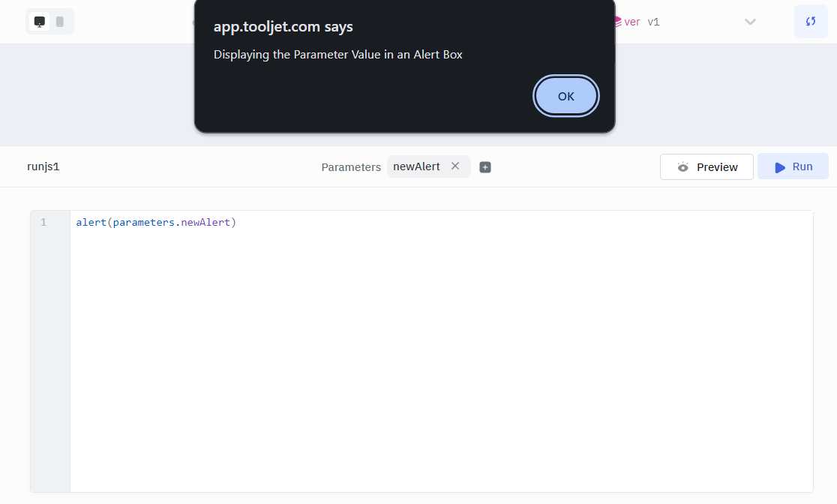Click the refresh icon button at top right
The height and width of the screenshot is (504, 837).
[x=811, y=22]
